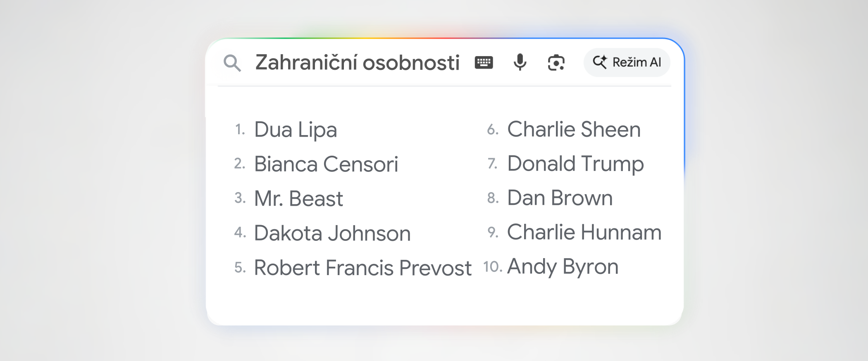Select the Dua Lipa result
This screenshot has width=868, height=361.
click(296, 130)
